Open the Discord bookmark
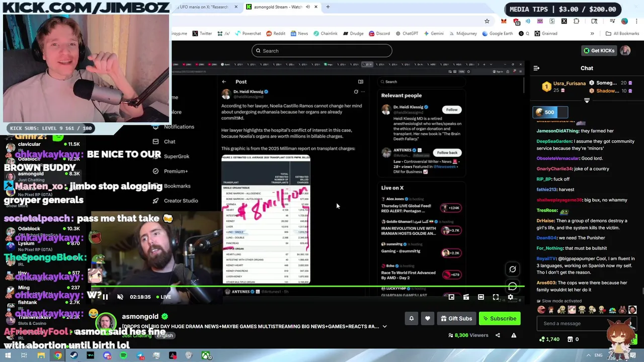 click(379, 34)
